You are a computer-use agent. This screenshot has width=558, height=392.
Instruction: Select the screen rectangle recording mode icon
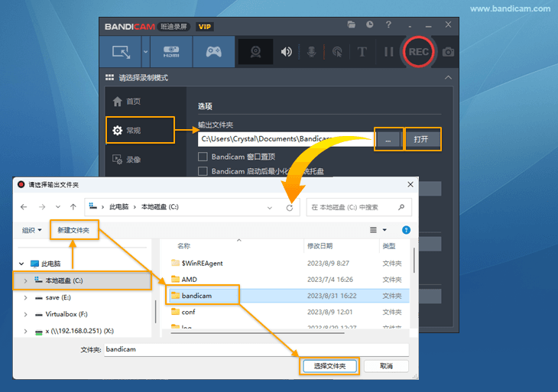coord(121,52)
